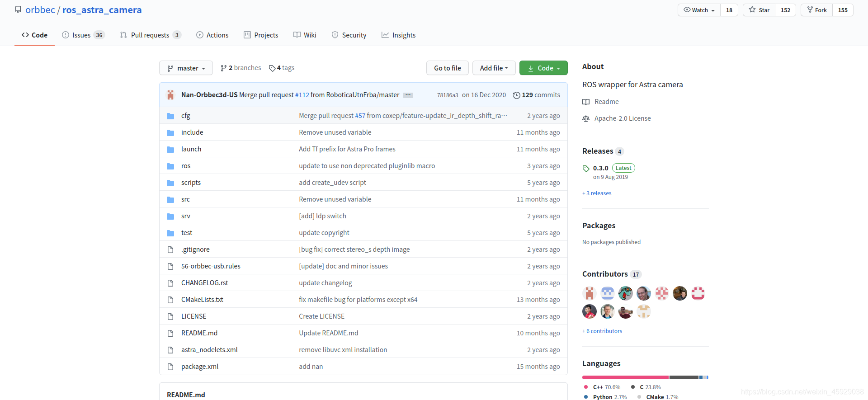The height and width of the screenshot is (400, 868).
Task: Click the Go to file button
Action: (448, 68)
